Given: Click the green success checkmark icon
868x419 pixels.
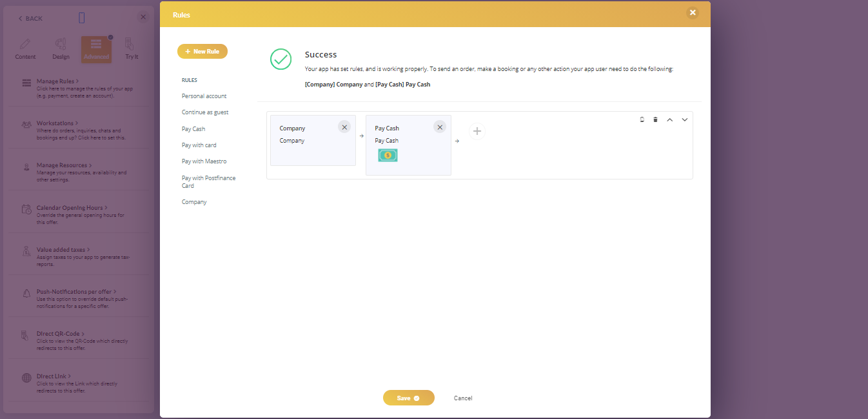Looking at the screenshot, I should click(x=281, y=59).
